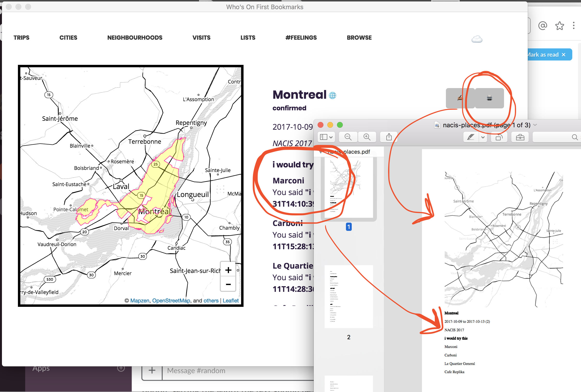Open the Preview share button
The height and width of the screenshot is (392, 581).
point(389,137)
